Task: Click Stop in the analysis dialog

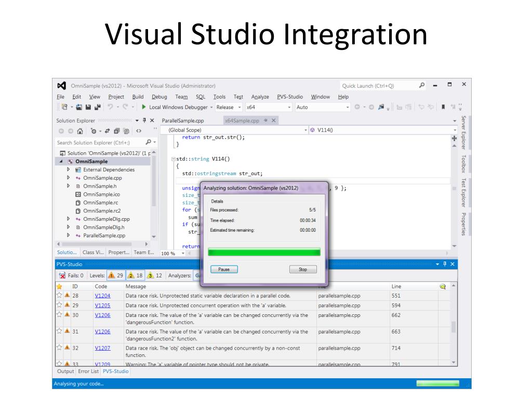Action: [303, 270]
